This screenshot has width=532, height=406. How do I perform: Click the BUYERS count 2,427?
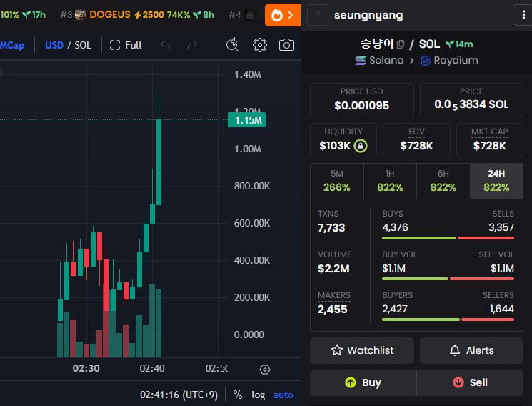[x=395, y=309]
